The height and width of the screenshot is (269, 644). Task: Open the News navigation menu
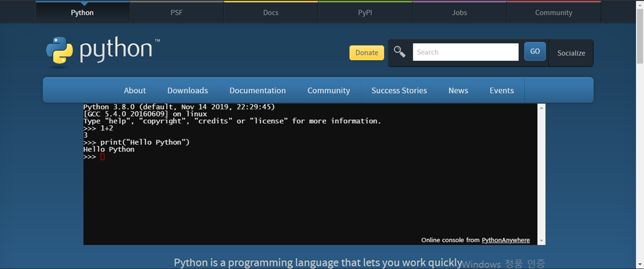click(x=458, y=90)
